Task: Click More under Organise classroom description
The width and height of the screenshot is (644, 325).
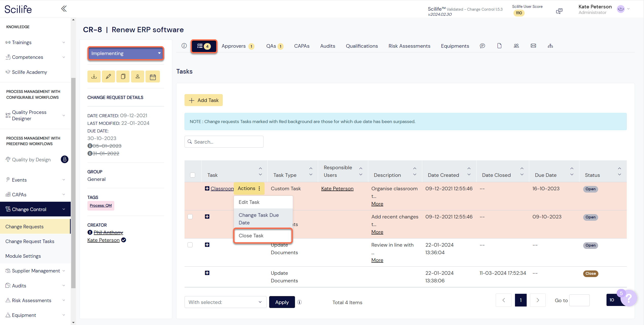Action: pos(377,204)
